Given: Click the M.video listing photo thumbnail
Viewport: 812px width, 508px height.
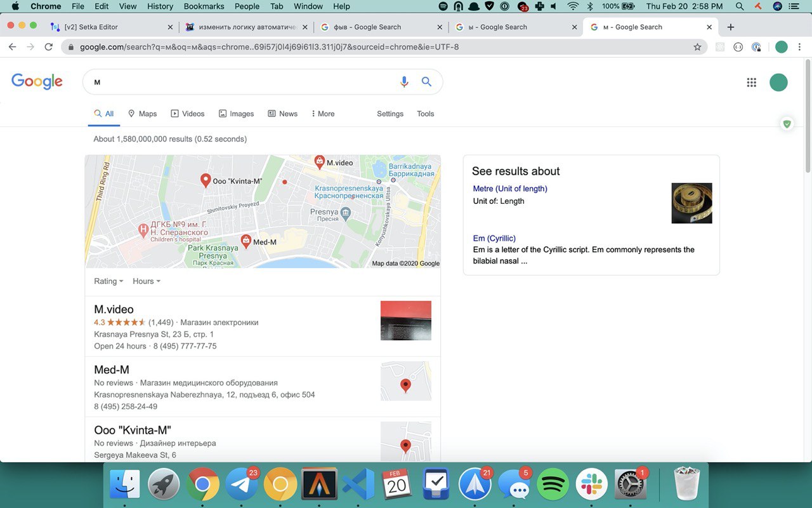Looking at the screenshot, I should 406,321.
